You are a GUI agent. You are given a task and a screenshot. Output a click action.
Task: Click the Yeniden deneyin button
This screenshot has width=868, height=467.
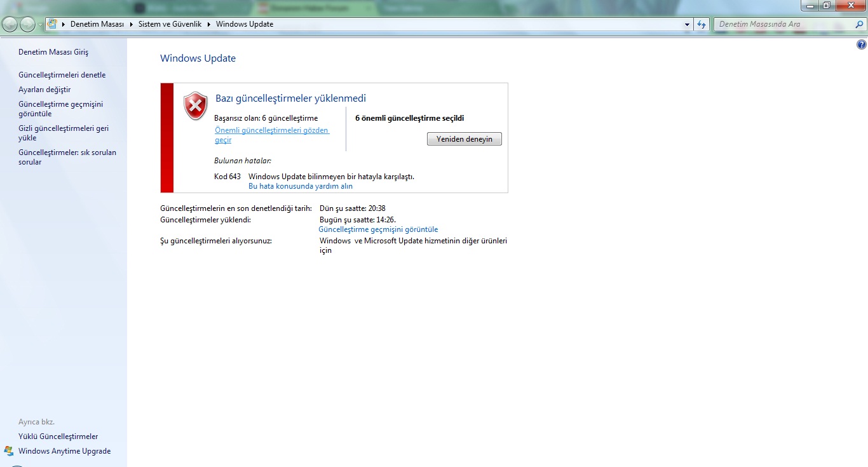tap(465, 139)
